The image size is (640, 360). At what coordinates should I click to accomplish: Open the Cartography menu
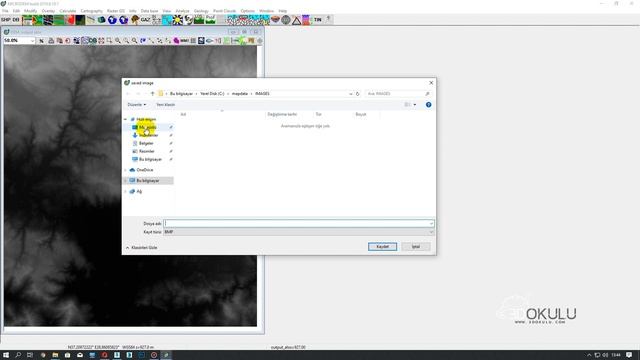(x=91, y=11)
